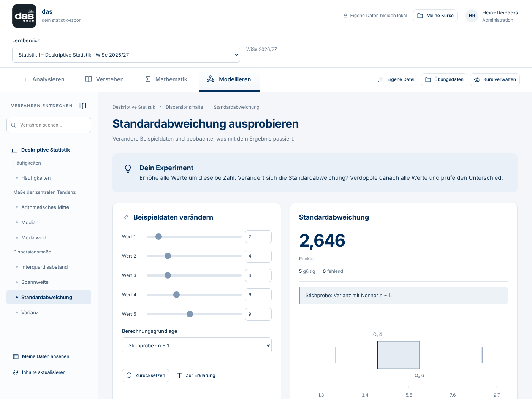Click the upload icon for Eigene Datei
Viewport: 532px width, 399px height.
[x=381, y=80]
